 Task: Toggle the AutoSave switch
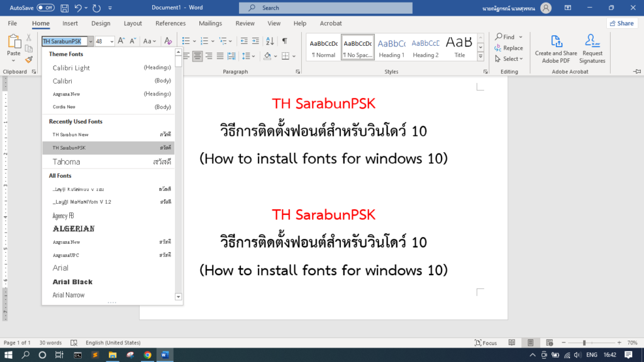pyautogui.click(x=46, y=8)
